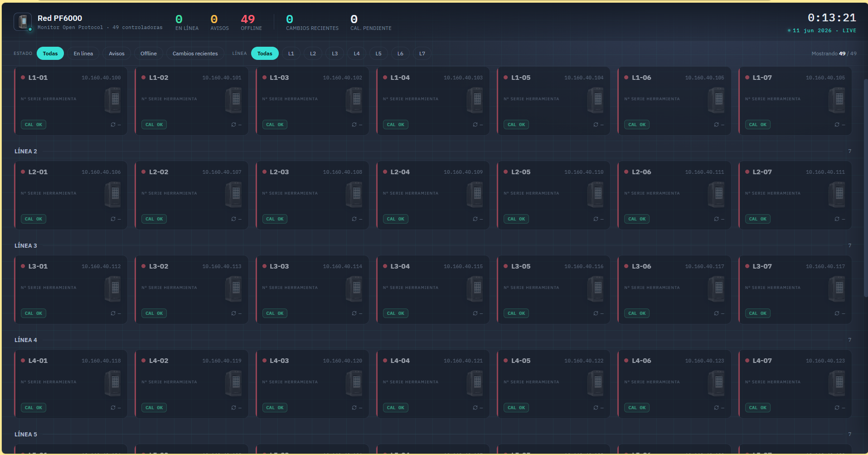Click the controller image on card L3-03
The height and width of the screenshot is (455, 868).
point(354,289)
